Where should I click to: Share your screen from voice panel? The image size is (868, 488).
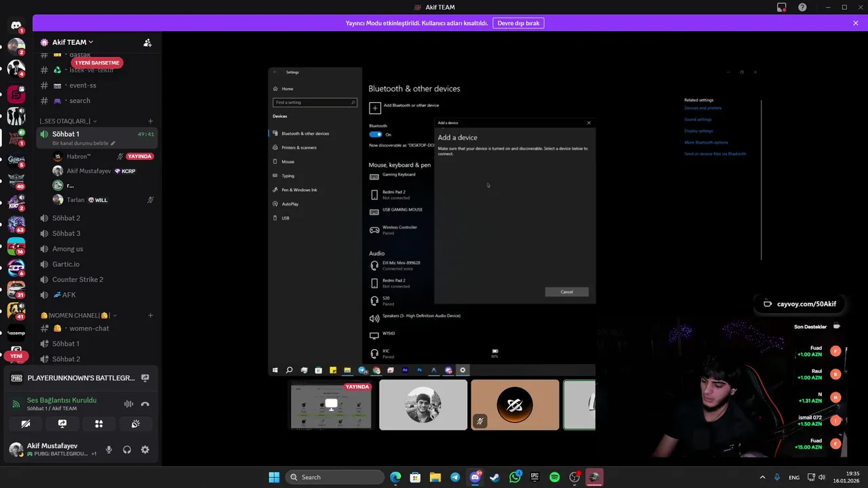click(x=62, y=424)
